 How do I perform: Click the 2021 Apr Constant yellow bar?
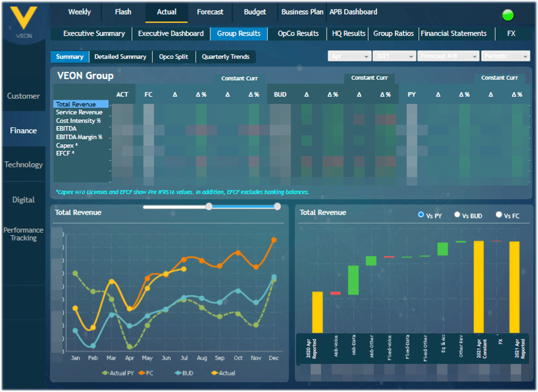tap(479, 286)
